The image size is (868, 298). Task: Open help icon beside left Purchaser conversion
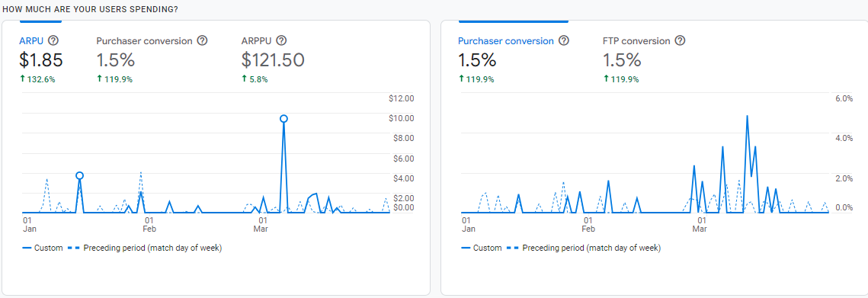[202, 40]
